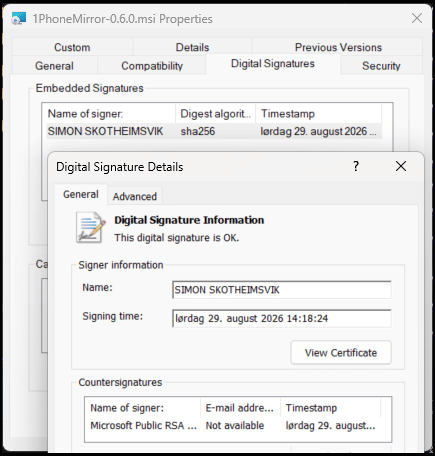Screen dimensions: 435x456
Task: Switch to the Advanced tab in details dialog
Action: 135,196
